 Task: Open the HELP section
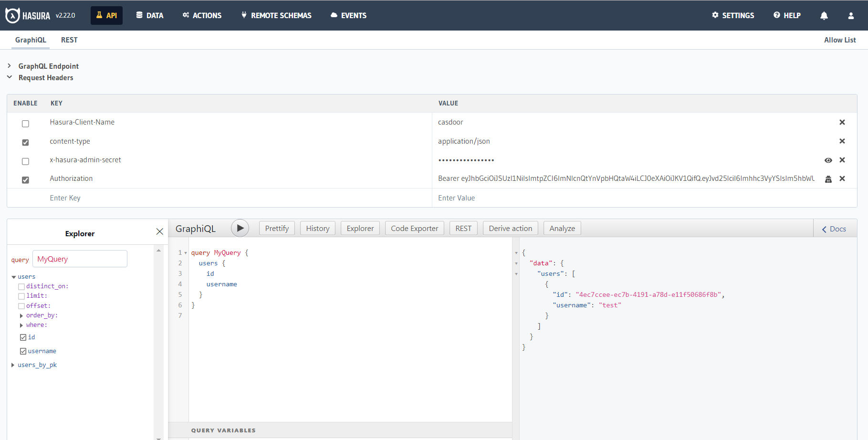786,15
